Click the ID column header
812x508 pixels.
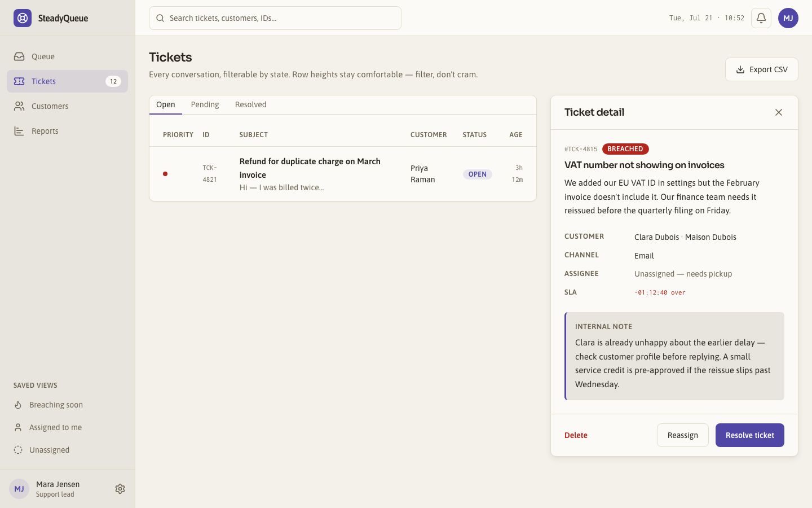pos(206,134)
